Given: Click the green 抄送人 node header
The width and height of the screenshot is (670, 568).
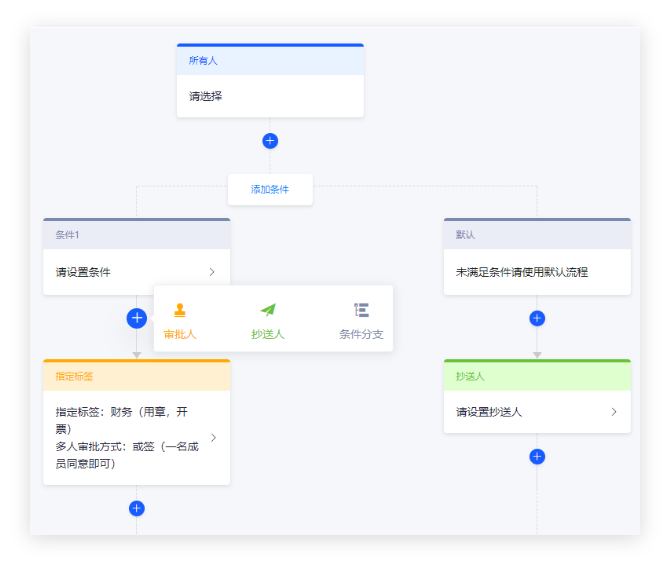Looking at the screenshot, I should [537, 376].
